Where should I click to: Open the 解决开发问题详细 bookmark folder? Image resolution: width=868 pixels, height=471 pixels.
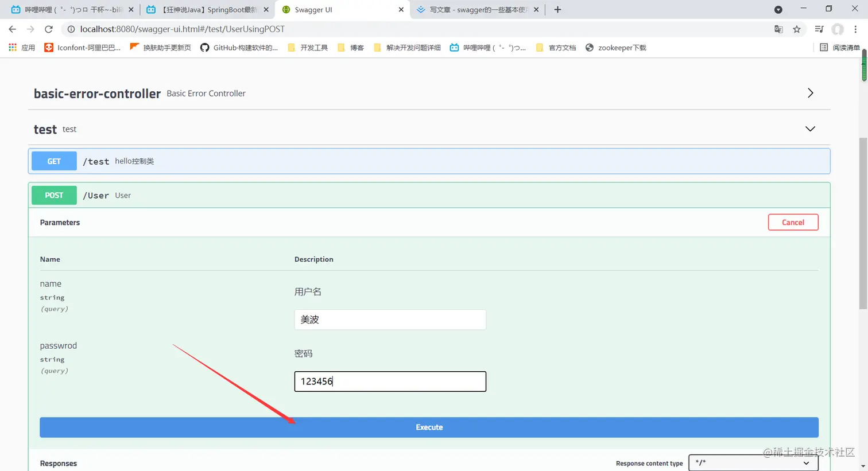407,48
